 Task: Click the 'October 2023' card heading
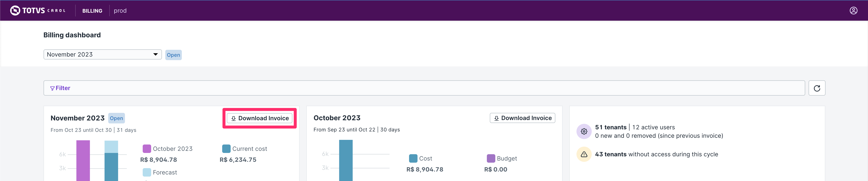[x=337, y=118]
